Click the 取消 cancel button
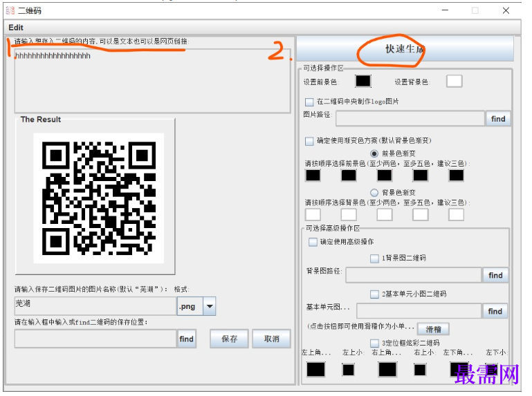Image resolution: width=532 pixels, height=396 pixels. [271, 339]
